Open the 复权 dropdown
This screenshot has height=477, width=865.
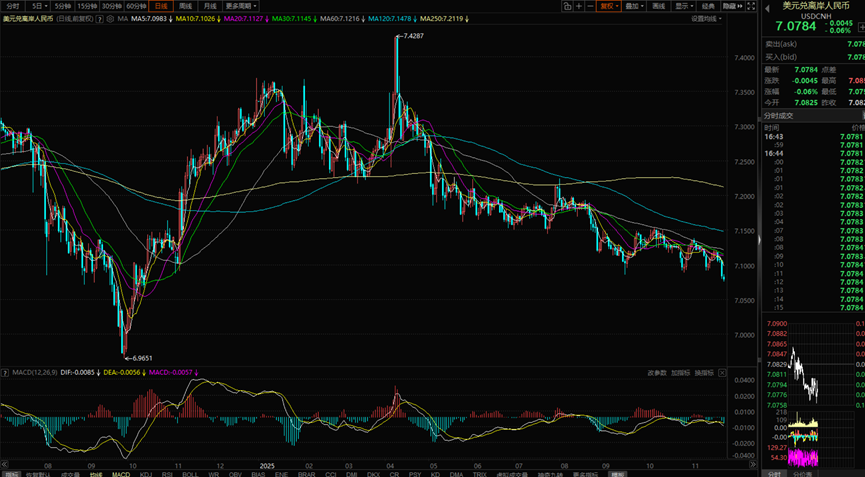tap(608, 6)
